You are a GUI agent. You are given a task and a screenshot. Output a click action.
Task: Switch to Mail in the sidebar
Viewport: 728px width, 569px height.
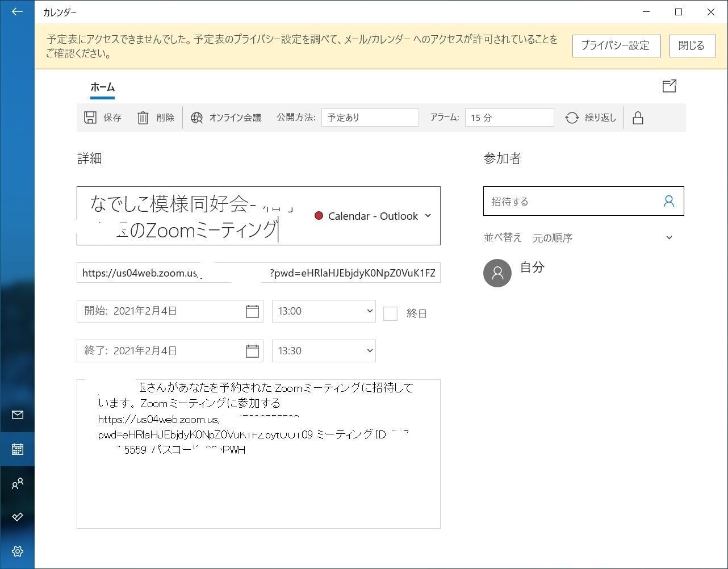(x=17, y=415)
